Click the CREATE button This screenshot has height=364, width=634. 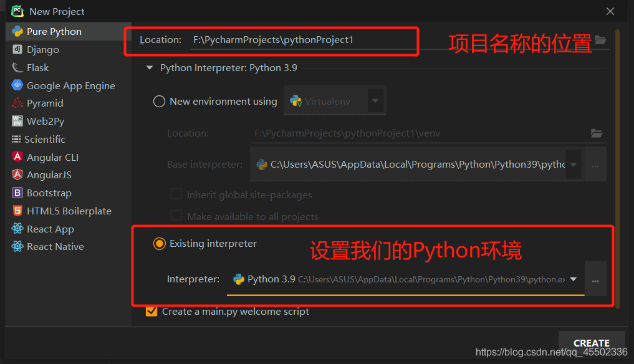pos(592,343)
